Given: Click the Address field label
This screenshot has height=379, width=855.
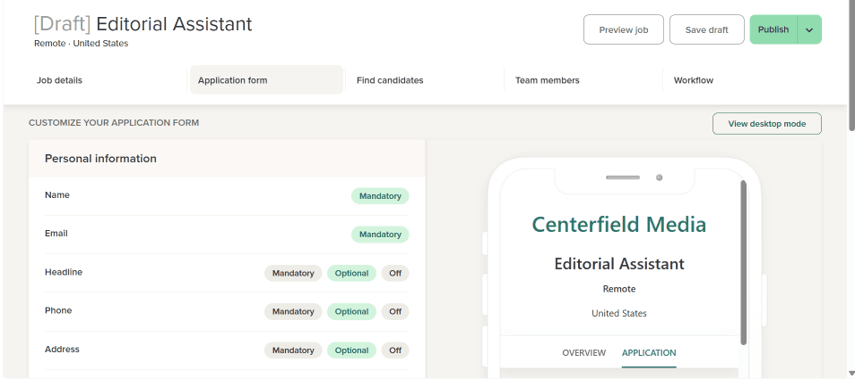Looking at the screenshot, I should click(x=62, y=349).
